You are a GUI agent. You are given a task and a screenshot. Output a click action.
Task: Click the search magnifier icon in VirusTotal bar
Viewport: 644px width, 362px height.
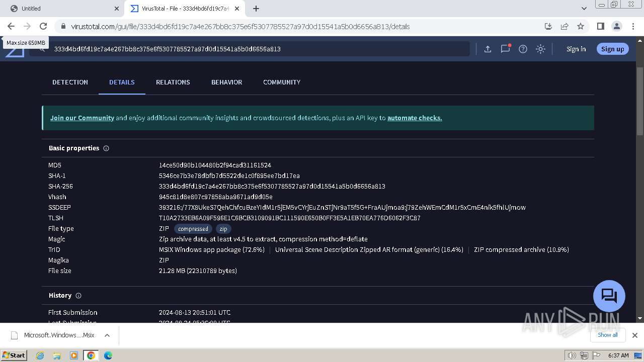coord(42,49)
